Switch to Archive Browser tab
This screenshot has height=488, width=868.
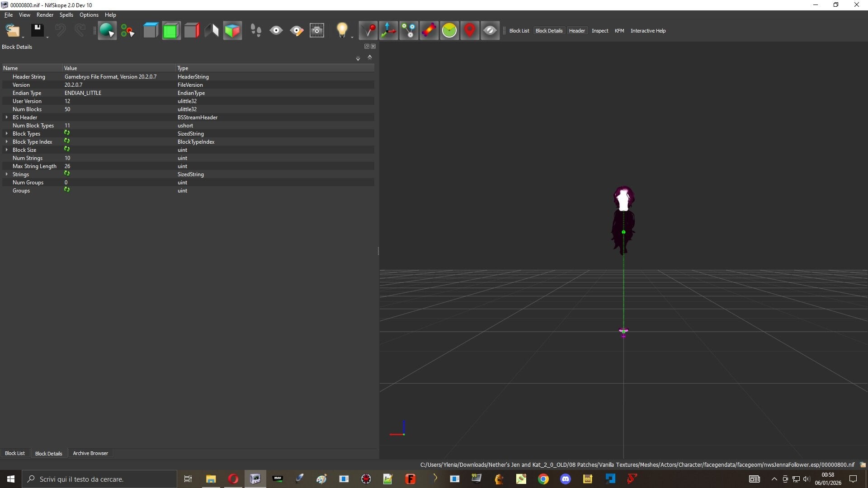90,453
